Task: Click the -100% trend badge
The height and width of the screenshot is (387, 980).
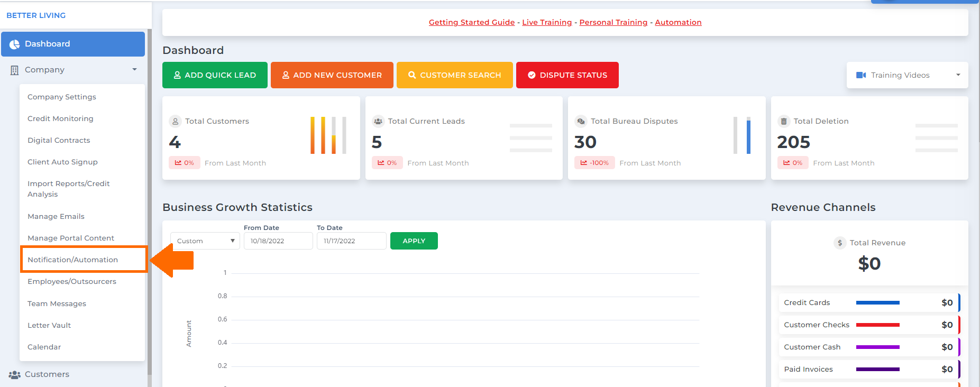Action: [x=594, y=163]
